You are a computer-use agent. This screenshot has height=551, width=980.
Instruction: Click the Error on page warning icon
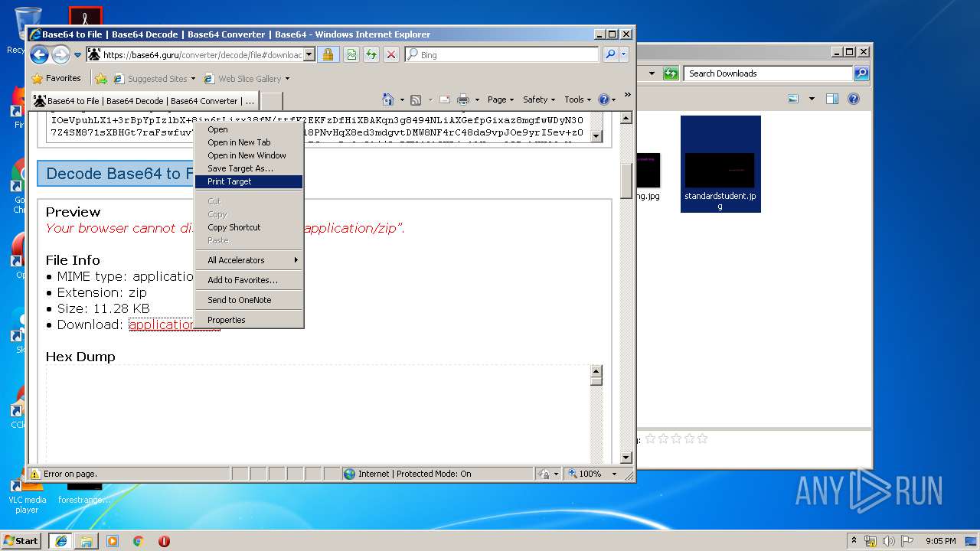[x=34, y=474]
